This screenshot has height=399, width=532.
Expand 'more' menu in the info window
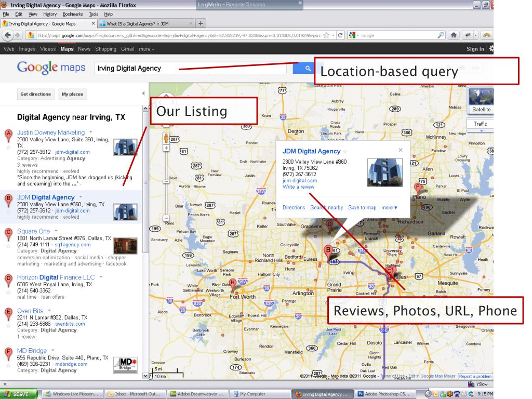pyautogui.click(x=389, y=208)
